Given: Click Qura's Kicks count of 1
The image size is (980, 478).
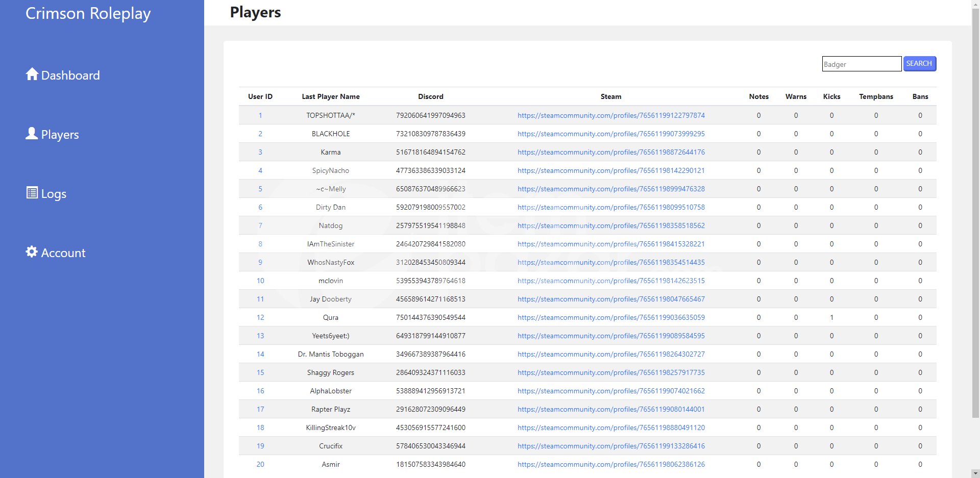Looking at the screenshot, I should click(831, 317).
